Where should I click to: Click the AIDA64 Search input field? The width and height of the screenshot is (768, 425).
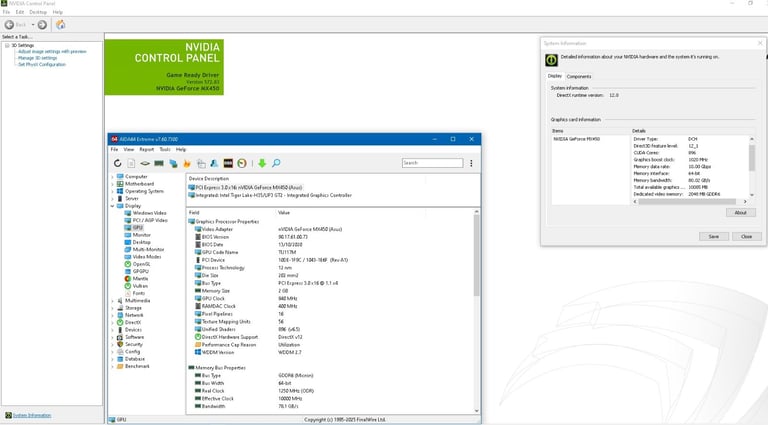432,163
